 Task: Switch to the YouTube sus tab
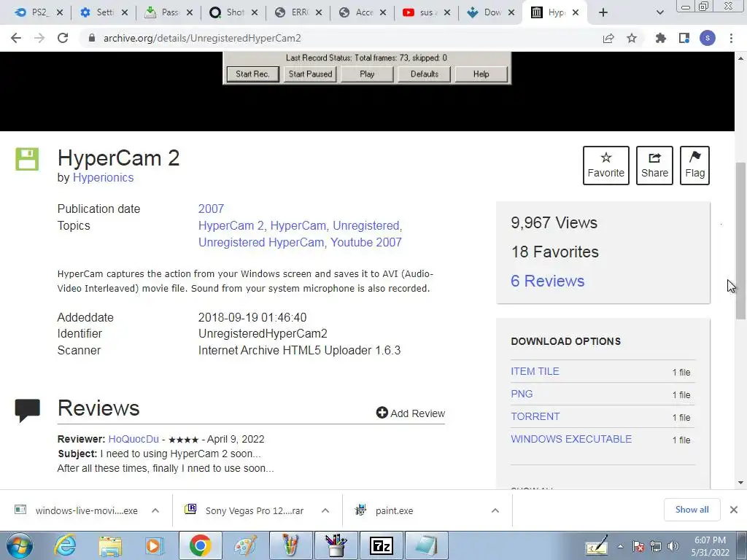[426, 12]
